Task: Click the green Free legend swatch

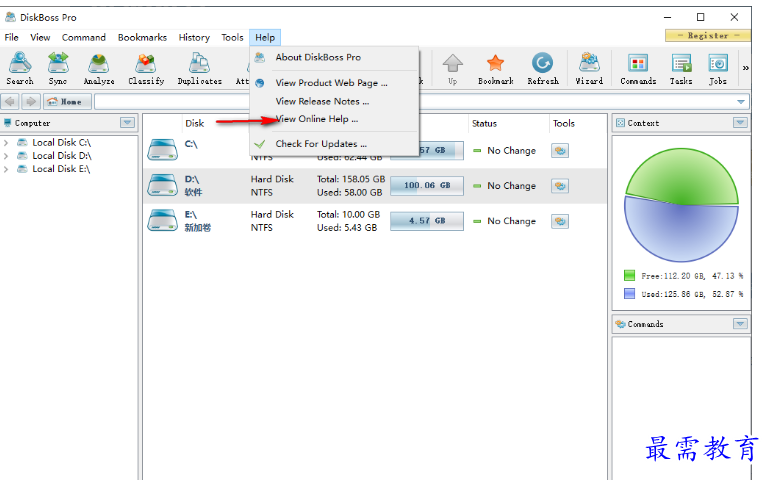Action: (630, 275)
